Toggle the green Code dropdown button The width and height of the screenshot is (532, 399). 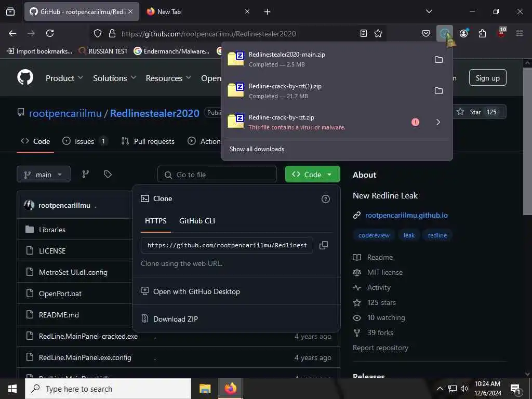tap(312, 175)
